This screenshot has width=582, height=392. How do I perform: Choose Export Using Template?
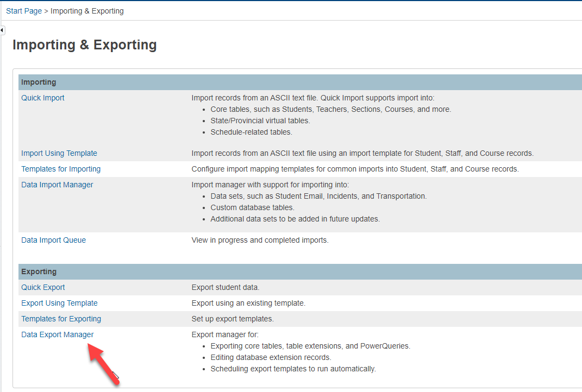pos(59,303)
